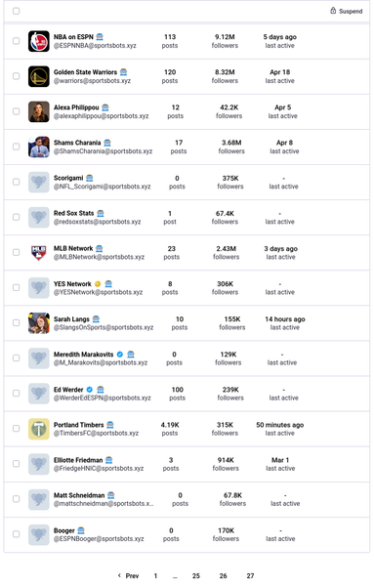Viewport: 374px width, 588px height.
Task: Open the Shams Charania account name
Action: [77, 143]
